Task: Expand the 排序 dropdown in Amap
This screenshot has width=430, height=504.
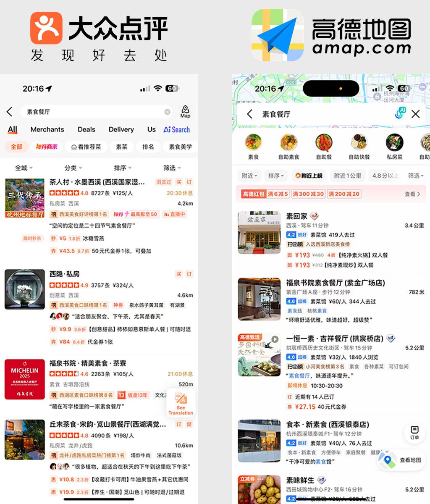Action: [276, 176]
